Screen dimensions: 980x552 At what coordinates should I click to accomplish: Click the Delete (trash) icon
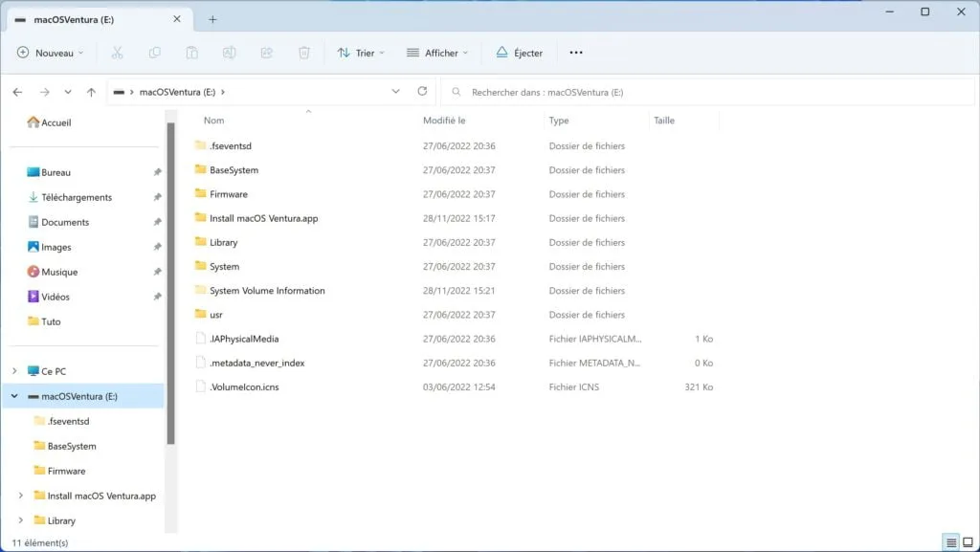pos(304,53)
